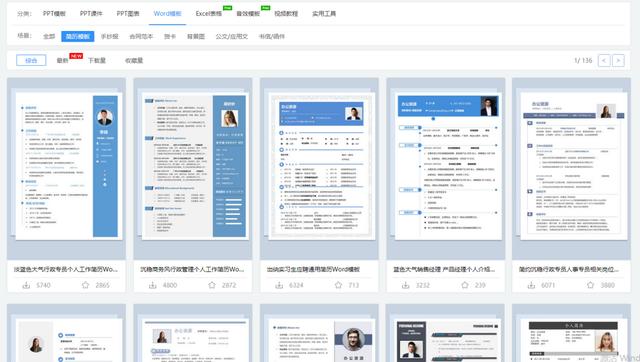Go to previous page arrow
The image size is (640, 362).
click(x=604, y=60)
